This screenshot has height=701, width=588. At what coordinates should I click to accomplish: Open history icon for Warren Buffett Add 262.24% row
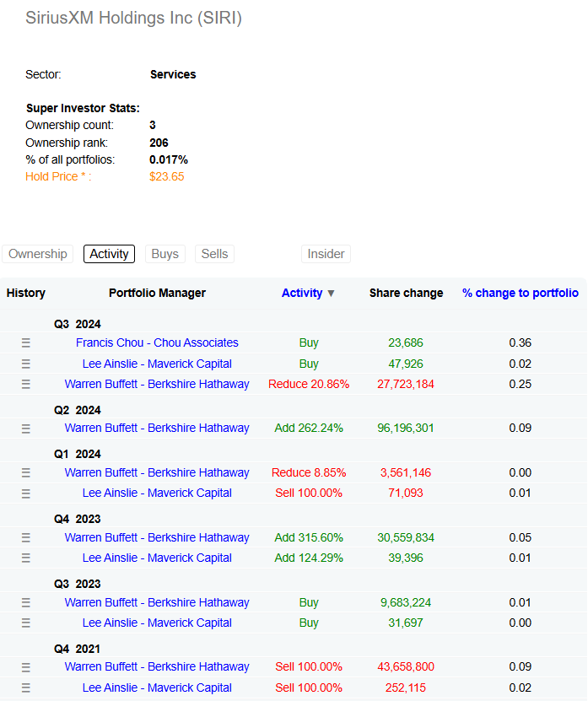pos(26,429)
